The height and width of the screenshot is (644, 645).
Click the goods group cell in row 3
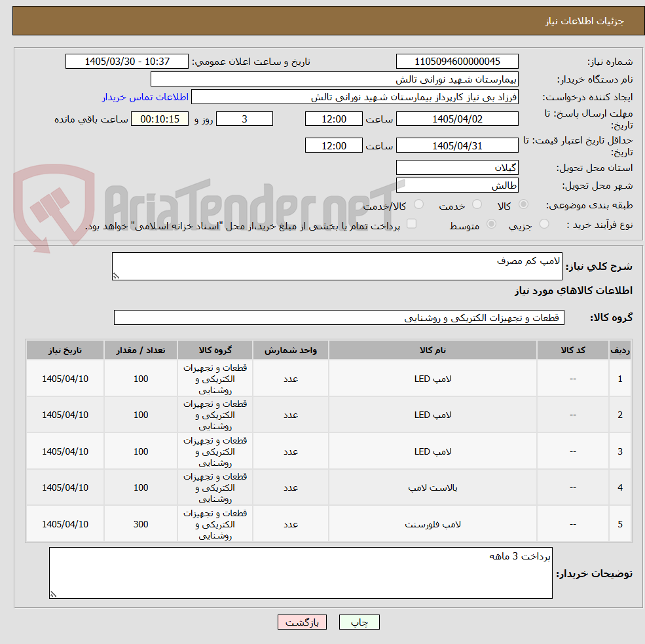pos(215,452)
